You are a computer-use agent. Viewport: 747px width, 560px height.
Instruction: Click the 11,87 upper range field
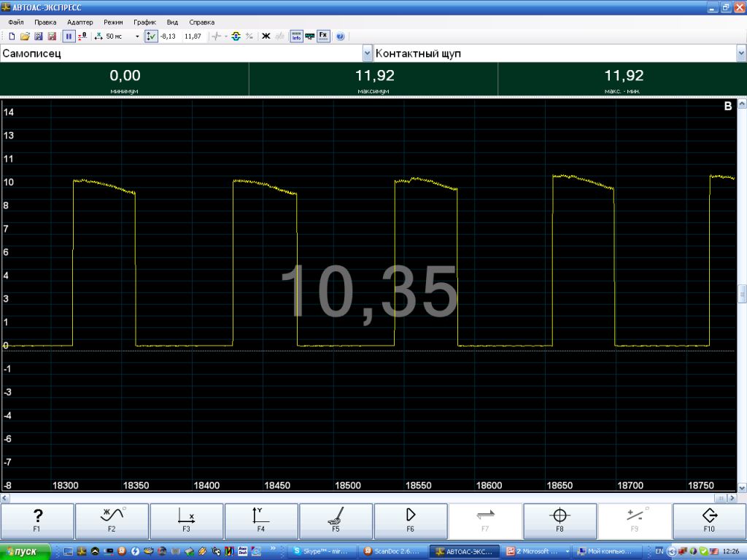coord(193,36)
